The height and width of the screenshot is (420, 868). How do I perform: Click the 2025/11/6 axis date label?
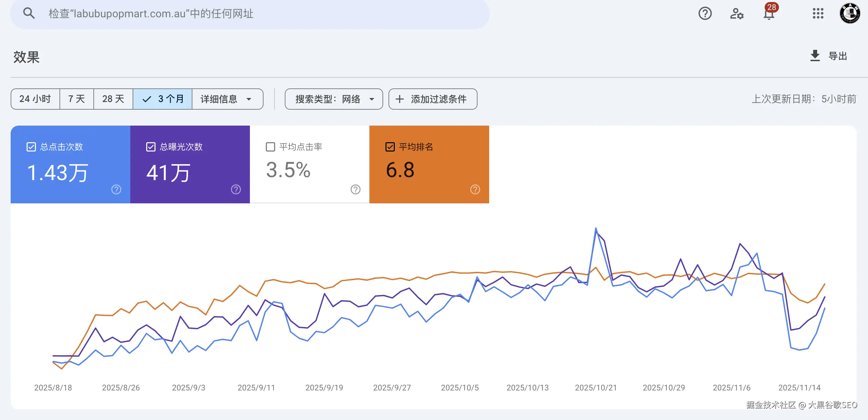[731, 388]
